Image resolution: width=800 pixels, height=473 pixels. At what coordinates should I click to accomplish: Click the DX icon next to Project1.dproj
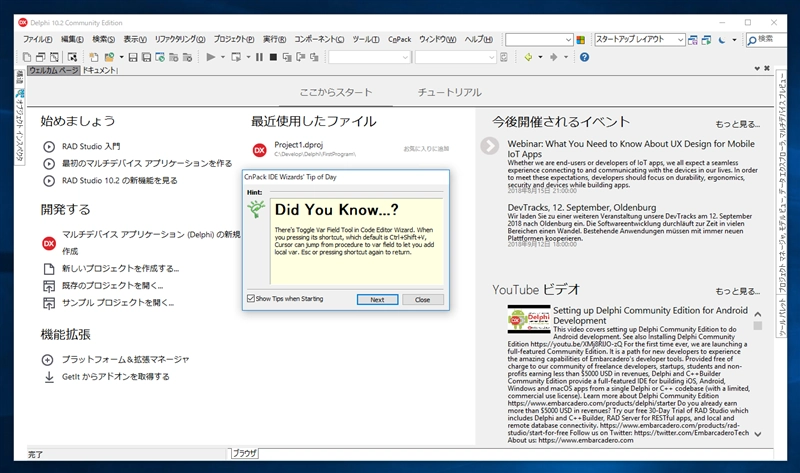coord(259,150)
